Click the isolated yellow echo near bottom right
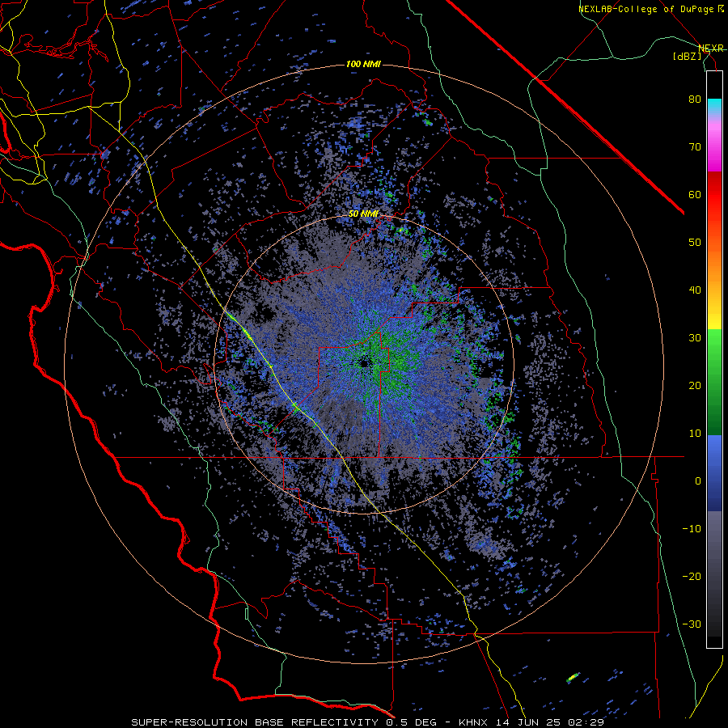Screen dimensions: 728x728 click(573, 677)
